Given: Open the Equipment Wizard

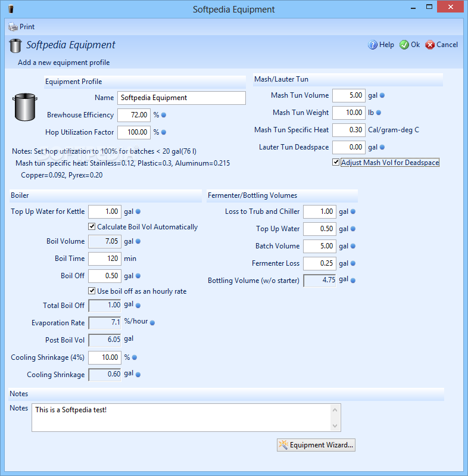Looking at the screenshot, I should coord(316,445).
